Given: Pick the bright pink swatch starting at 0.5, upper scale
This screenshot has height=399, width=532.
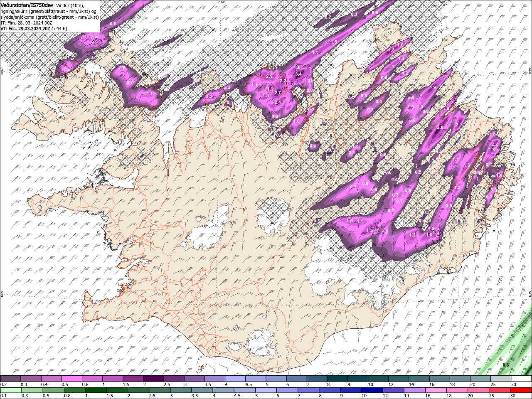Looking at the screenshot, I should (71, 379).
